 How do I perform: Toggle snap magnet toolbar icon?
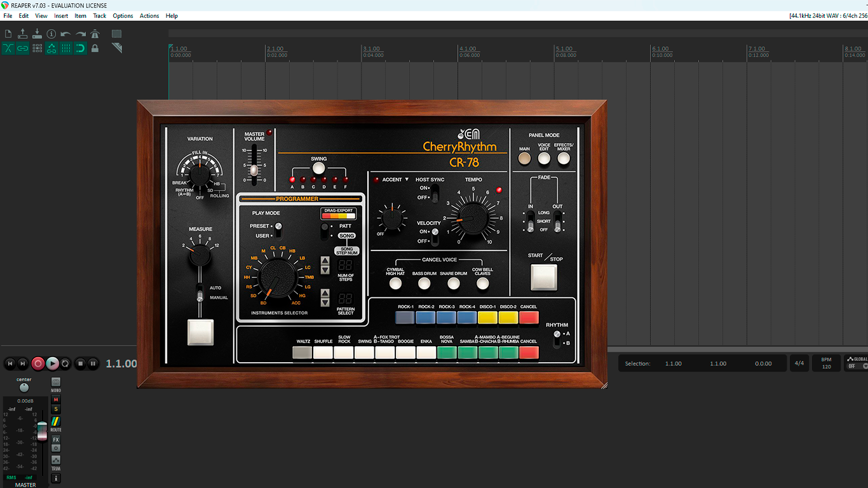click(81, 48)
